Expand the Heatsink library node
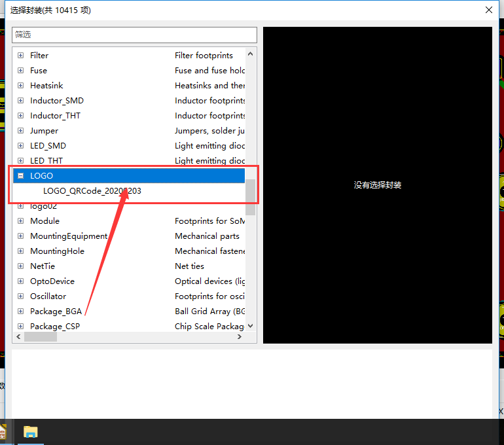 20,86
